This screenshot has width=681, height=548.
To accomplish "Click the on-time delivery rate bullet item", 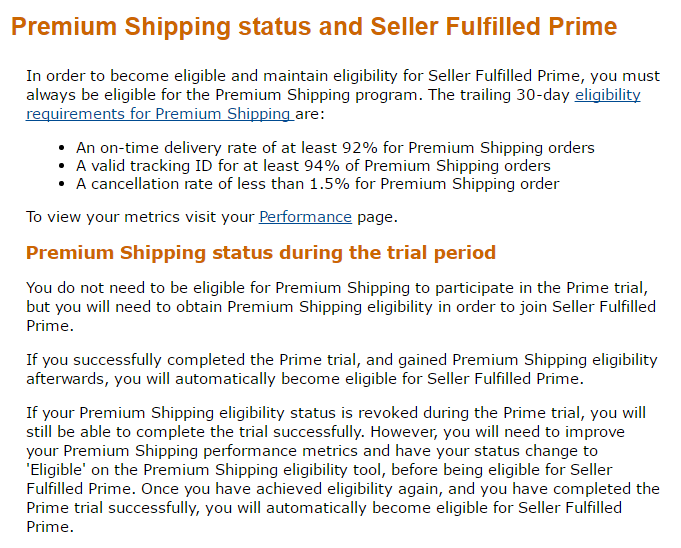I will pos(335,147).
